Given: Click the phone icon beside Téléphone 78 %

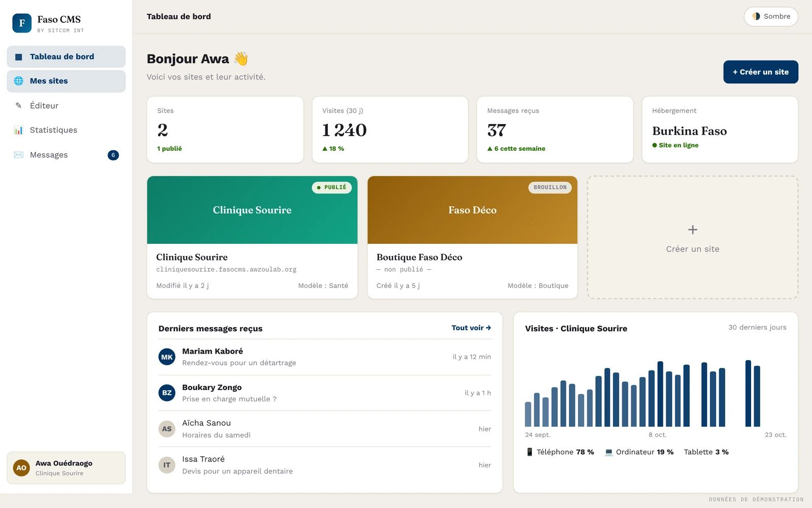Looking at the screenshot, I should coord(530,452).
